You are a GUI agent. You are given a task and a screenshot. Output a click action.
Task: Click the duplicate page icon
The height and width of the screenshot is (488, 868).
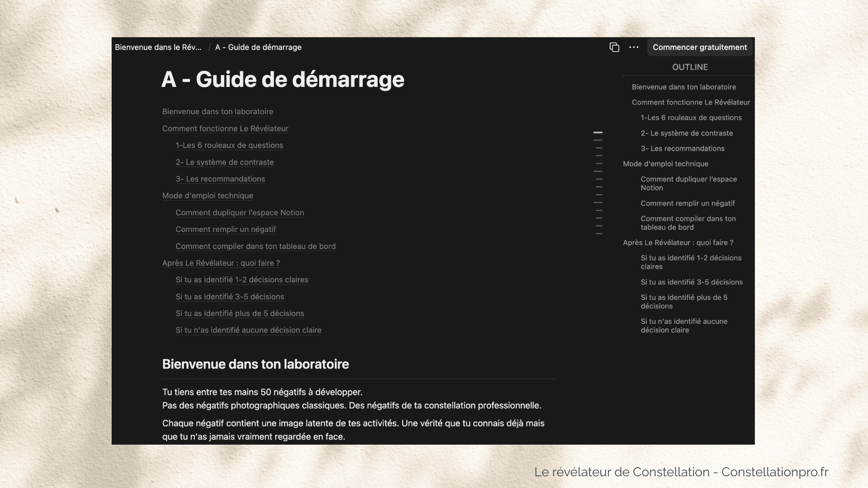[614, 47]
